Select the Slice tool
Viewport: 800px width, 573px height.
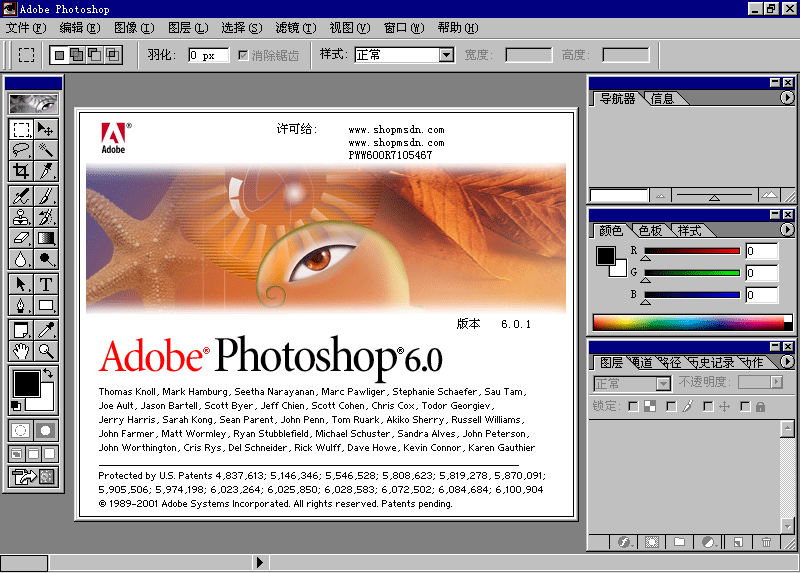pos(46,171)
